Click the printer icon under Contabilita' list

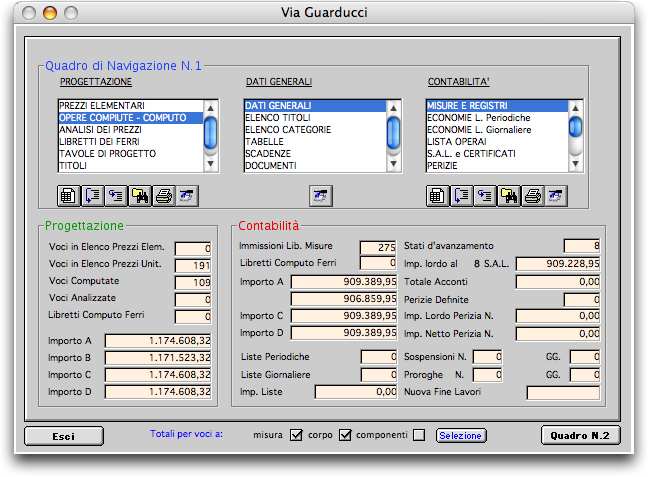coord(533,196)
